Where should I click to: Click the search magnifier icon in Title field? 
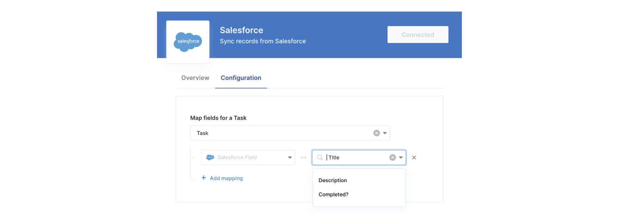click(320, 158)
